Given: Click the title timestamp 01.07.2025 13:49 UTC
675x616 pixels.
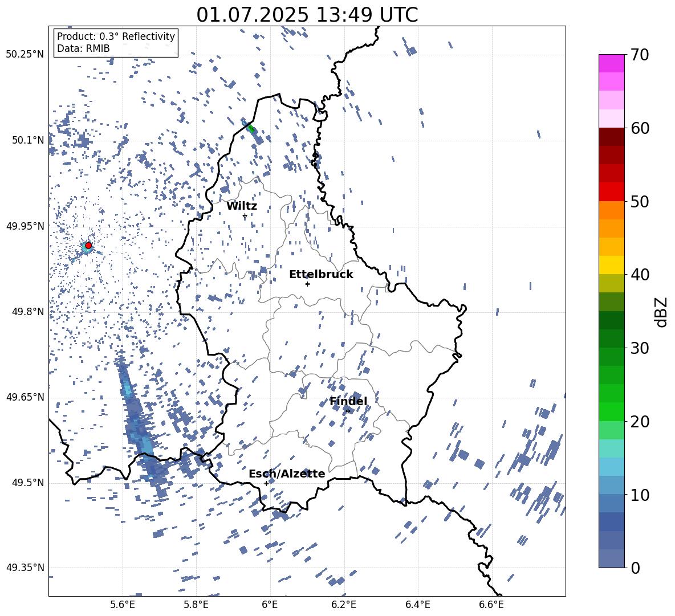Looking at the screenshot, I should (x=307, y=15).
